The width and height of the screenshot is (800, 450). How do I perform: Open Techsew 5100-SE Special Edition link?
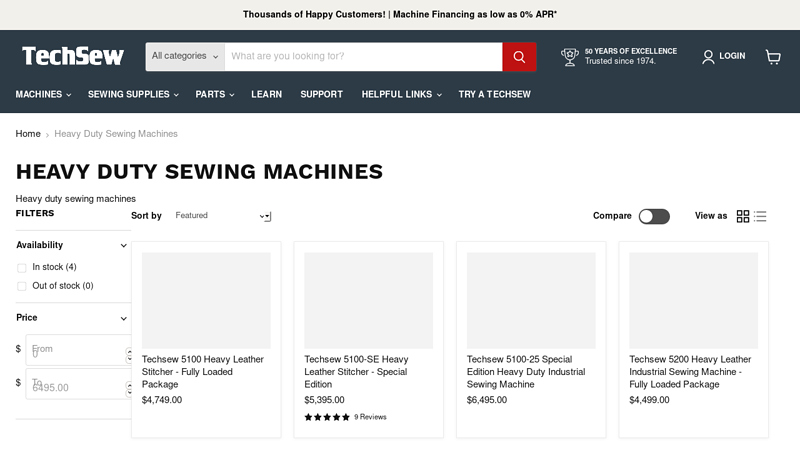click(356, 372)
